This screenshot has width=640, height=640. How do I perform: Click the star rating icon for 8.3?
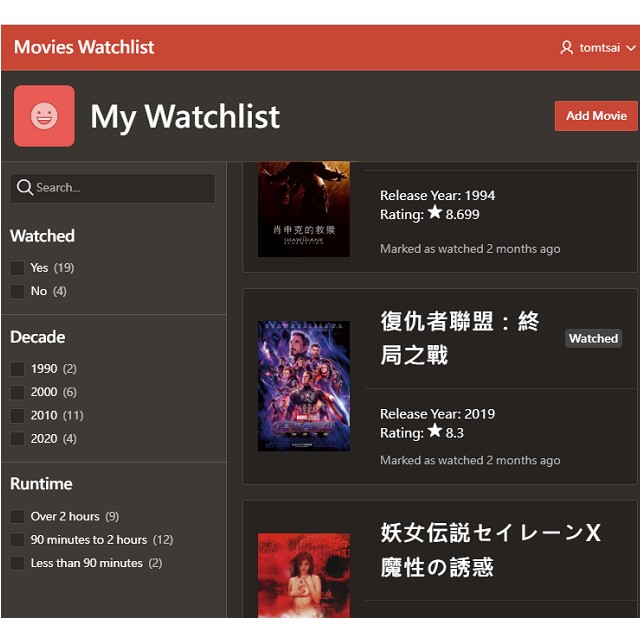coord(434,431)
